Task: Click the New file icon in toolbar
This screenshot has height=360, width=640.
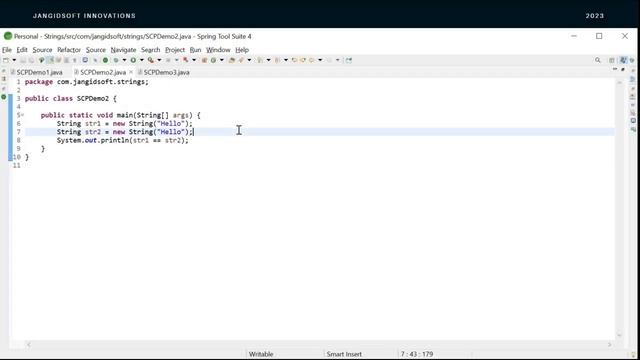Action: [6, 60]
